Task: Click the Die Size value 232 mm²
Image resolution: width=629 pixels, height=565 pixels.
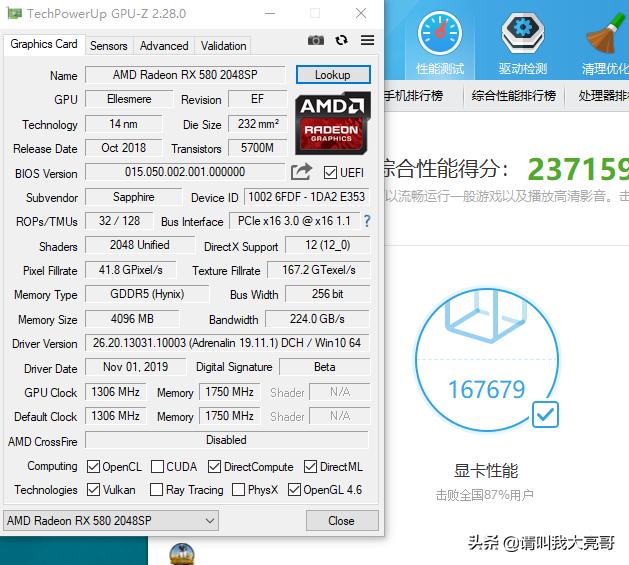Action: point(258,124)
